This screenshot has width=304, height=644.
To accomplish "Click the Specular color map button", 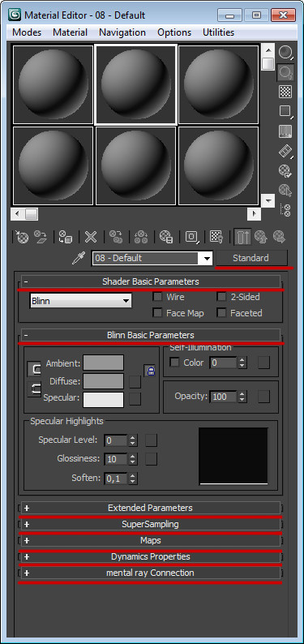I will pyautogui.click(x=135, y=399).
